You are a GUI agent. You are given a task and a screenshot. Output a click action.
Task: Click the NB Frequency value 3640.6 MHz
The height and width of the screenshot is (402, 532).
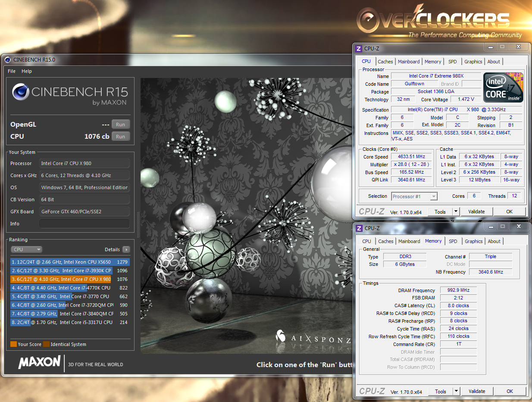[x=491, y=272]
